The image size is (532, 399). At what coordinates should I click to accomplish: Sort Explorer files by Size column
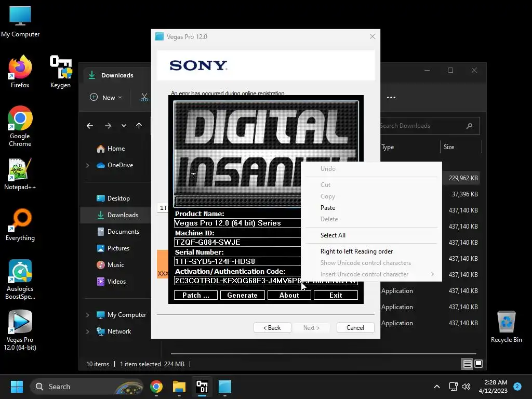pos(461,147)
